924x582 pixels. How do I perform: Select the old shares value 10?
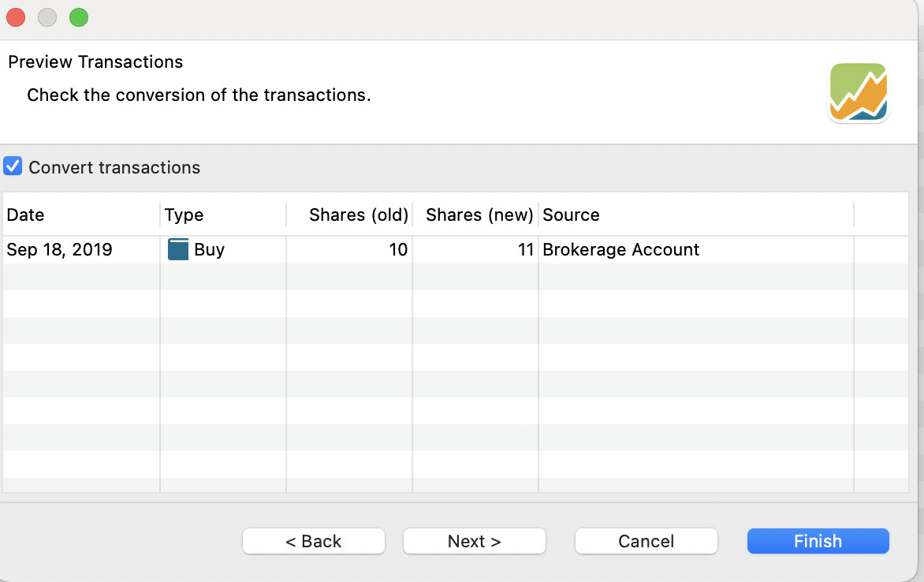pyautogui.click(x=398, y=250)
